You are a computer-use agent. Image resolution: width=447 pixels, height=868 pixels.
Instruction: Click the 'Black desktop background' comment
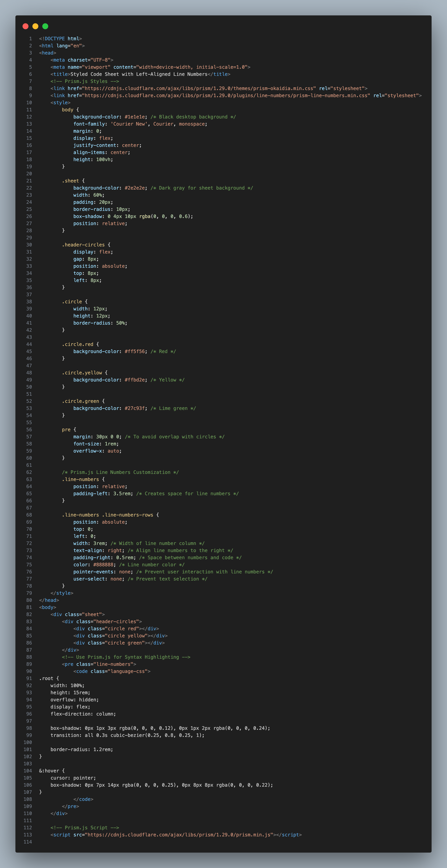point(193,117)
